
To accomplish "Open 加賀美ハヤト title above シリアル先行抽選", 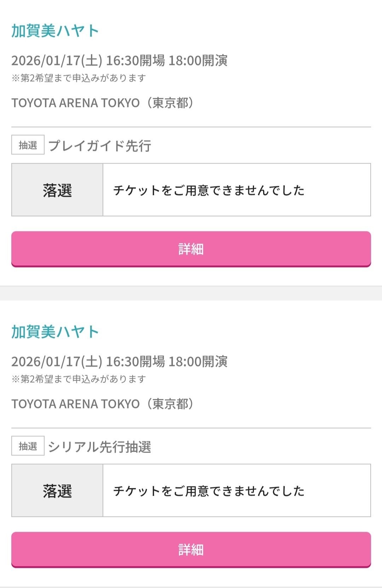I will pos(55,332).
